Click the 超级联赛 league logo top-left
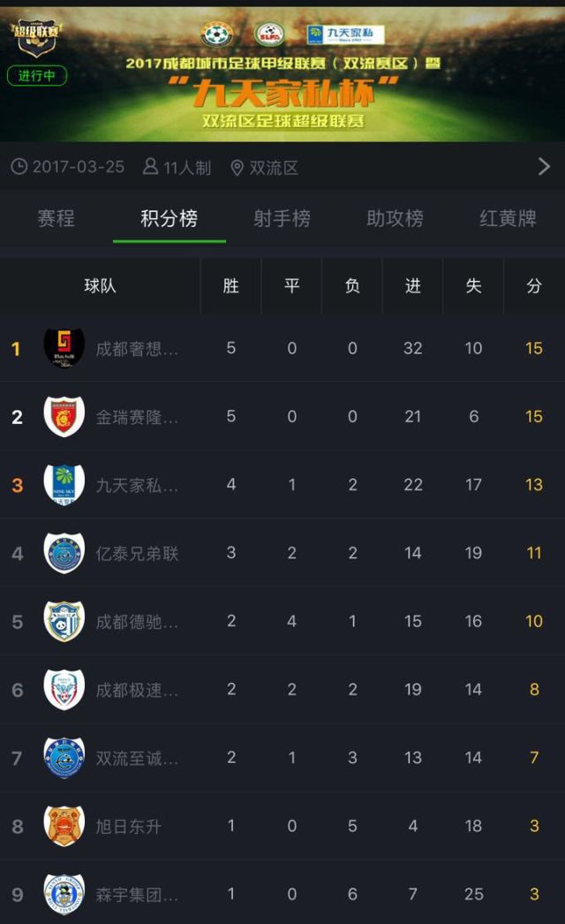This screenshot has width=565, height=924. click(x=36, y=37)
